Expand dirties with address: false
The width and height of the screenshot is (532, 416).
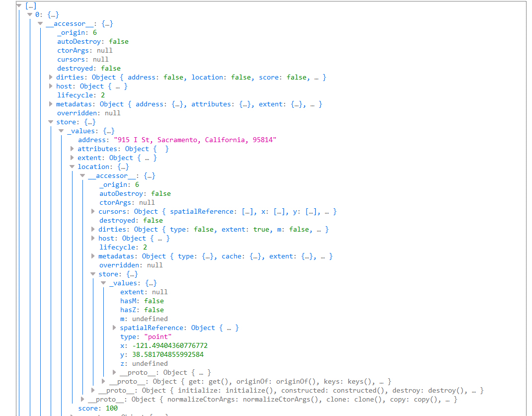(x=51, y=77)
